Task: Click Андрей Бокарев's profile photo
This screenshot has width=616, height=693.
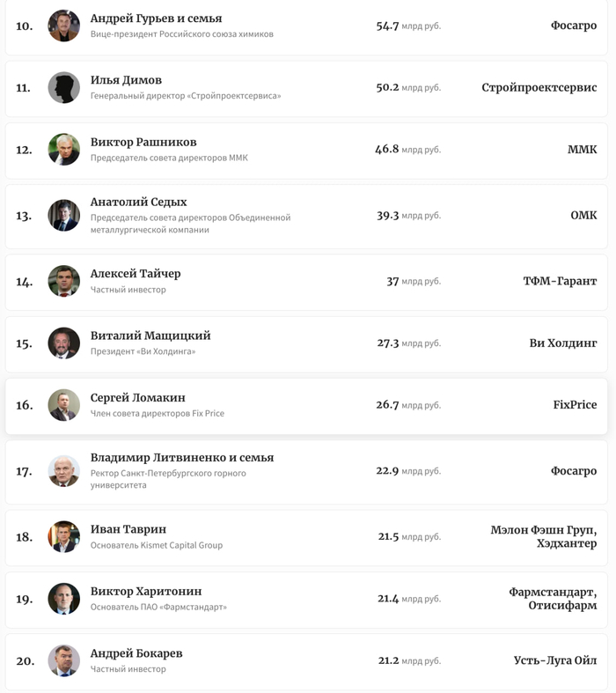Action: pyautogui.click(x=63, y=660)
